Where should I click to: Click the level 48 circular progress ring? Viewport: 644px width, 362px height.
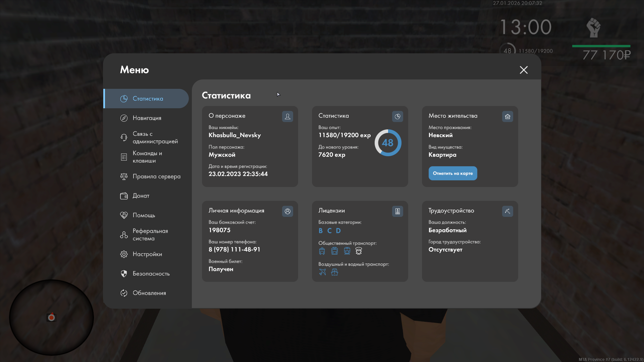[x=388, y=143]
